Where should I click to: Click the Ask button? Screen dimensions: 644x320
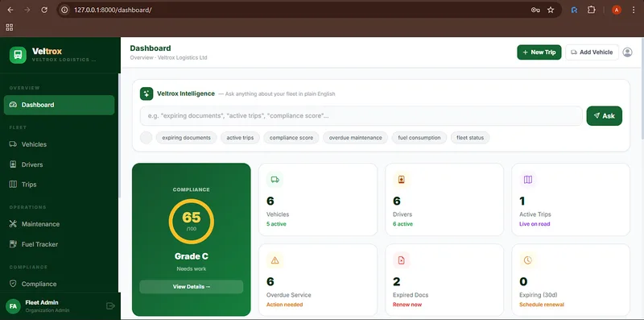coord(605,116)
